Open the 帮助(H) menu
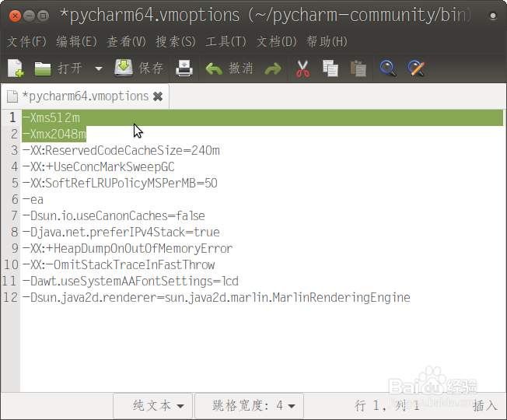This screenshot has width=507, height=420. pos(327,42)
